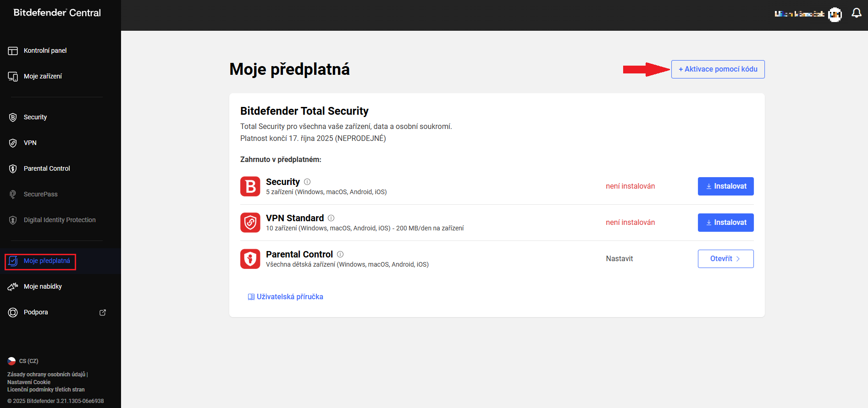Click the Bitdefender Total Security heading
This screenshot has height=408, width=868.
tap(304, 111)
